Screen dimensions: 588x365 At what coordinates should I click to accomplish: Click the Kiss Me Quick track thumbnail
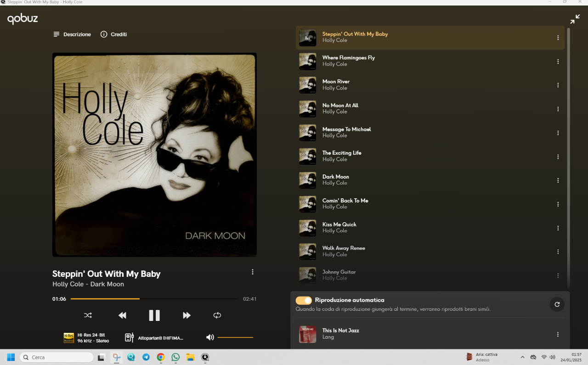(308, 228)
